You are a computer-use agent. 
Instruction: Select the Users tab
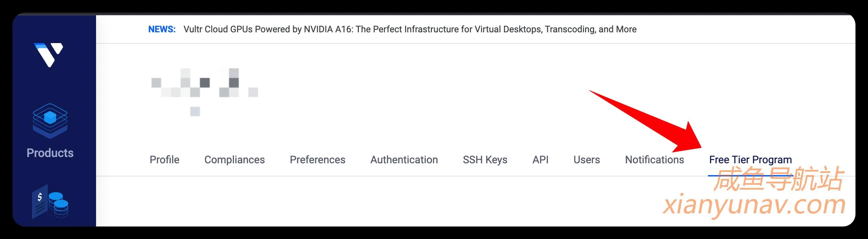point(586,160)
